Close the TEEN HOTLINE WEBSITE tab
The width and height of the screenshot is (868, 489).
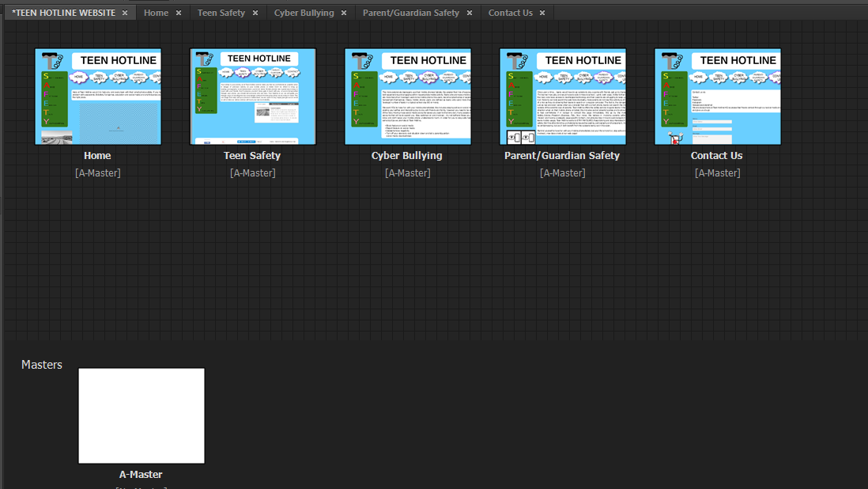[125, 13]
